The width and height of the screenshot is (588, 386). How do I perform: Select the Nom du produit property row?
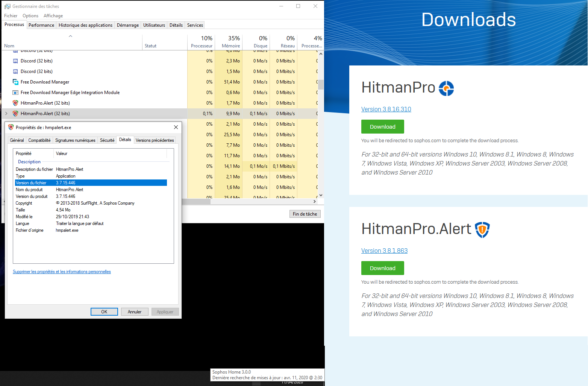coord(91,190)
